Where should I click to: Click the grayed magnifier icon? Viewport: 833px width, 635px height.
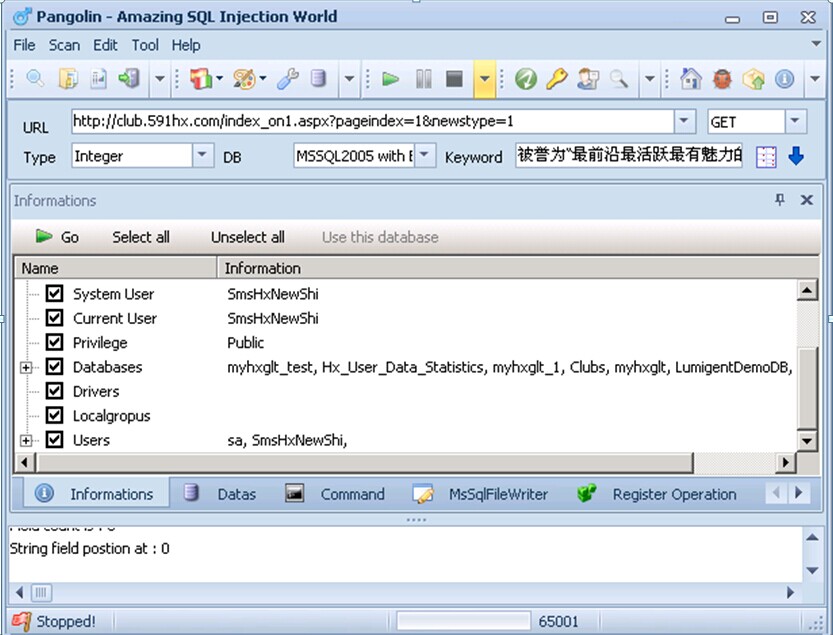coord(619,79)
